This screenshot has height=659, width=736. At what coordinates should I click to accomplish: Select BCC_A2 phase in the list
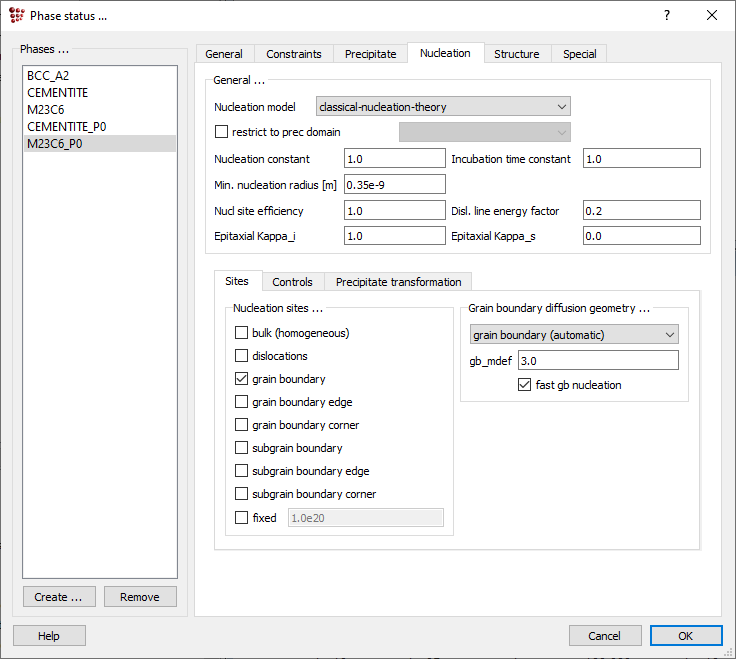[49, 76]
